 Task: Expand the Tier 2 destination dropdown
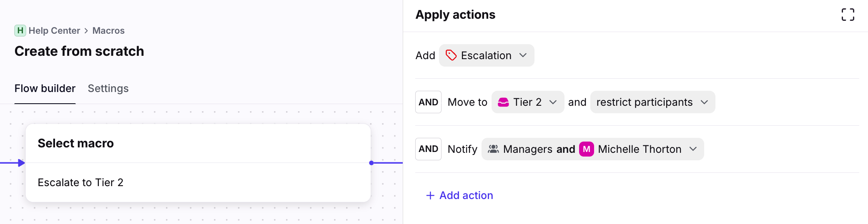coord(528,102)
